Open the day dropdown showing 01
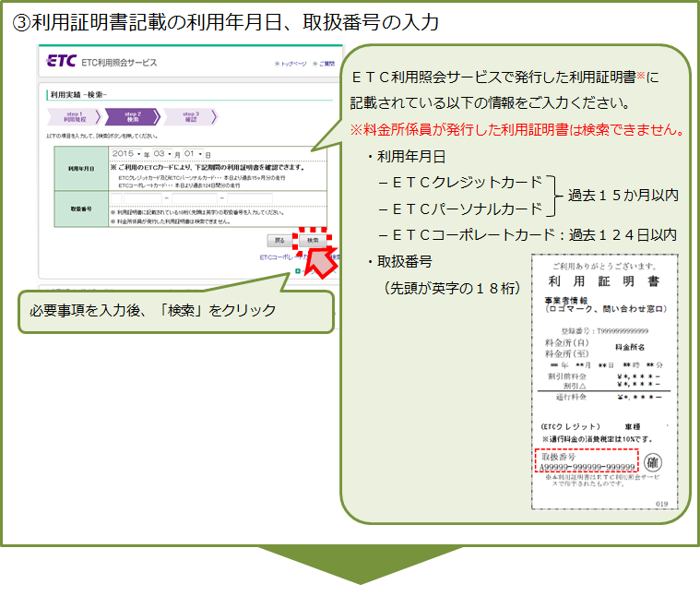This screenshot has height=596, width=700. click(194, 153)
